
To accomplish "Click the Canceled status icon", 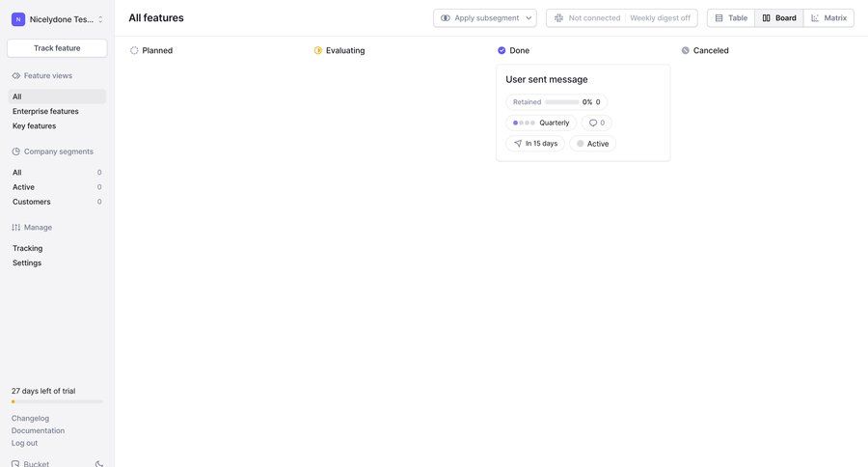I will pyautogui.click(x=686, y=50).
